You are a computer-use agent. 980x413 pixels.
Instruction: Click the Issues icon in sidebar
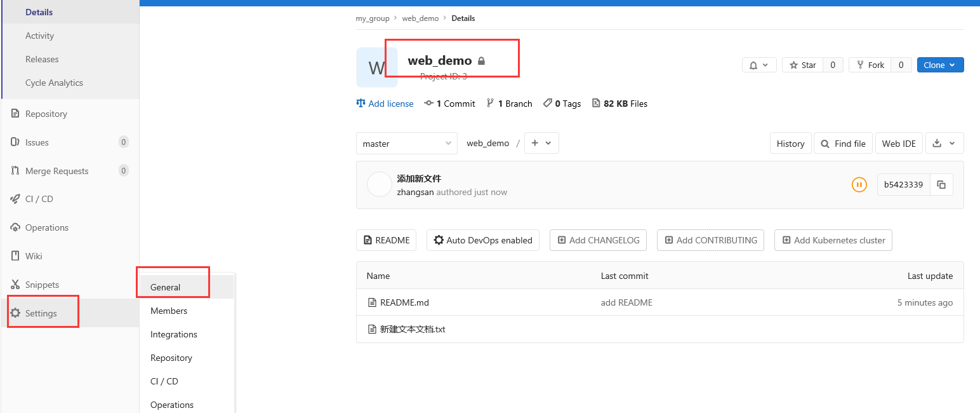(15, 142)
